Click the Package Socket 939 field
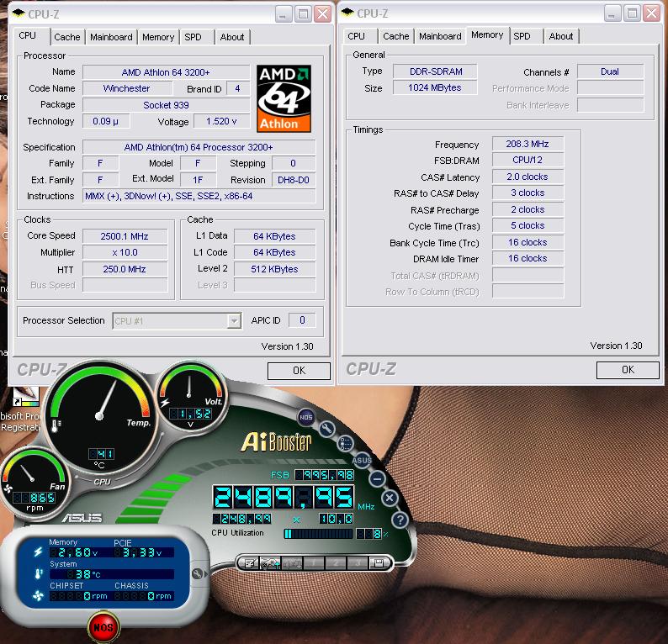The height and width of the screenshot is (644, 668). [x=166, y=105]
